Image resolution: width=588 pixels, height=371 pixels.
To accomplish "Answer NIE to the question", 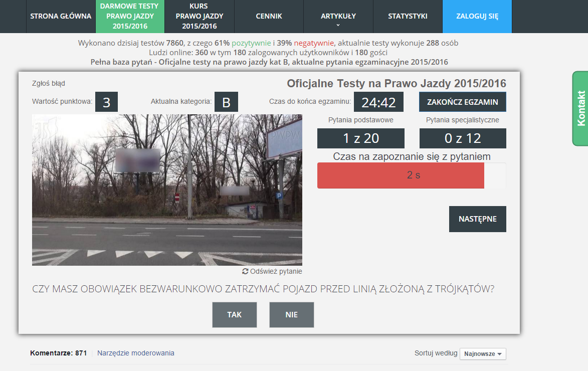I will click(x=291, y=315).
